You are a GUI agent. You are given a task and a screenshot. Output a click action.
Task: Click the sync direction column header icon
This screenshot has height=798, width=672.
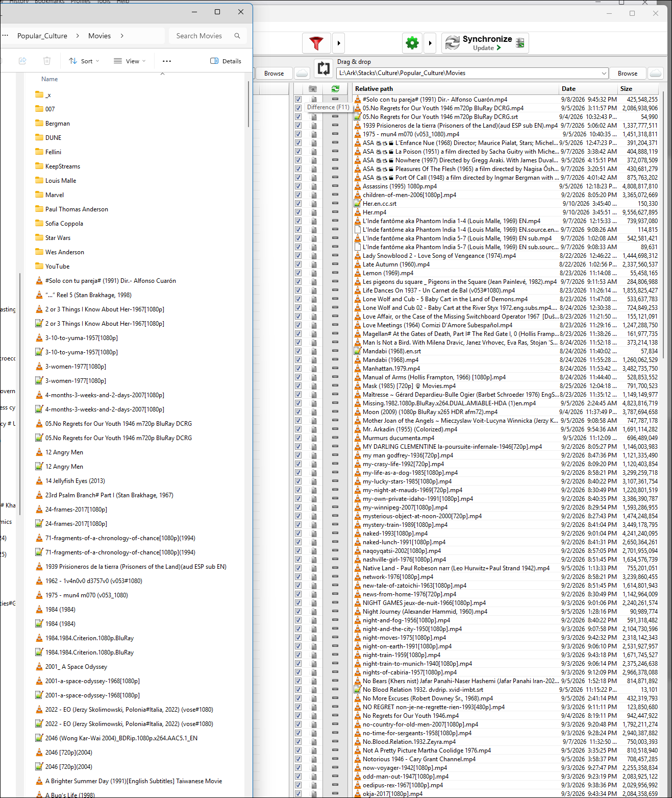click(335, 89)
